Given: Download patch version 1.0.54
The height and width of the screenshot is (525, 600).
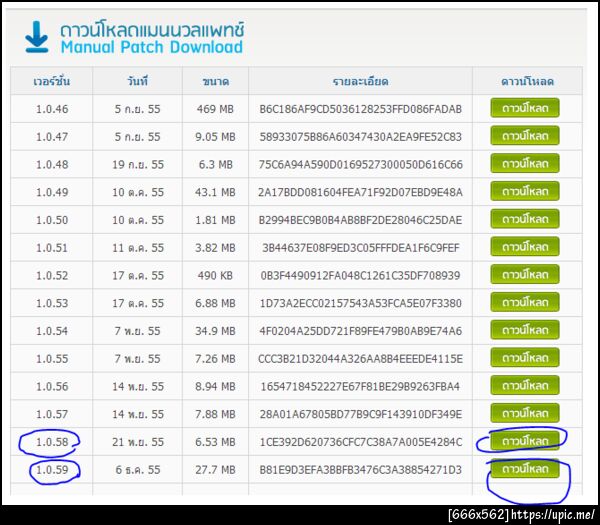Looking at the screenshot, I should [x=525, y=330].
